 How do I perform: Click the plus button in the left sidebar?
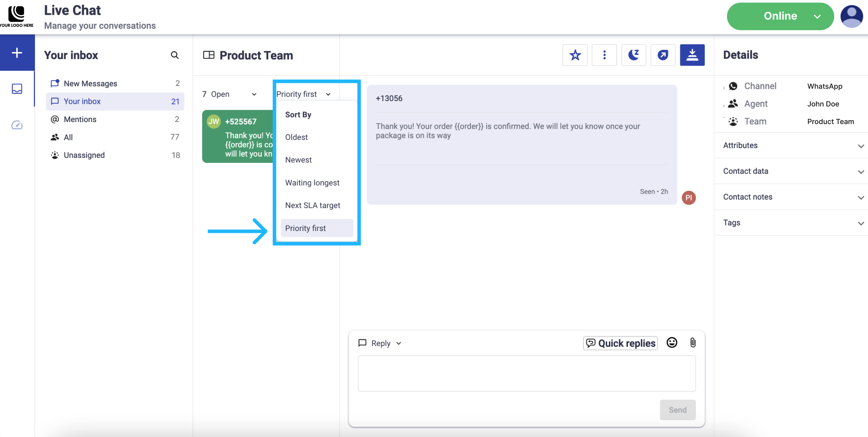tap(17, 53)
